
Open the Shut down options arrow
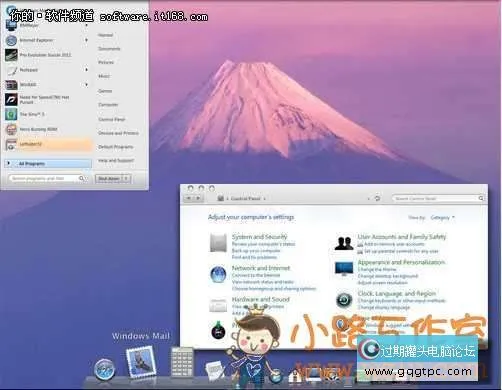(126, 179)
